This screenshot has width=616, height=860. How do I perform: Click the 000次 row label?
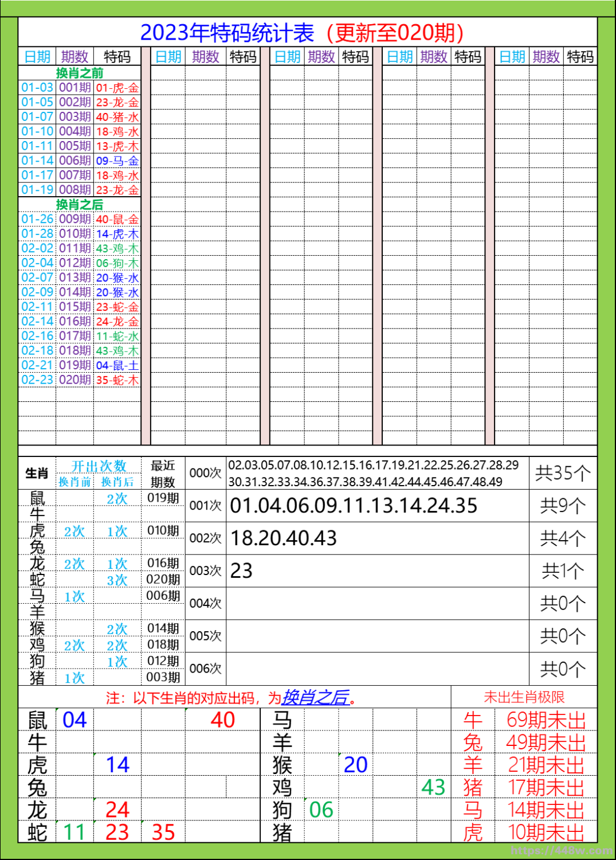tap(206, 471)
